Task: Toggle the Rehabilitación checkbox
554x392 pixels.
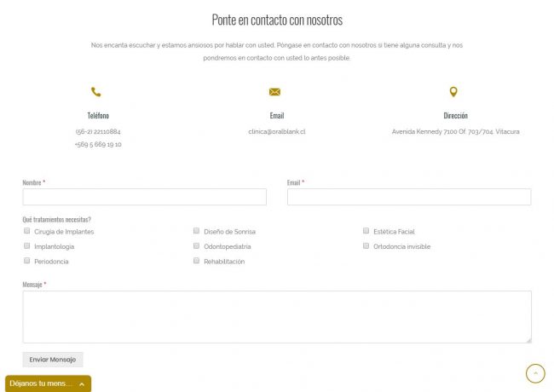Action: tap(196, 261)
